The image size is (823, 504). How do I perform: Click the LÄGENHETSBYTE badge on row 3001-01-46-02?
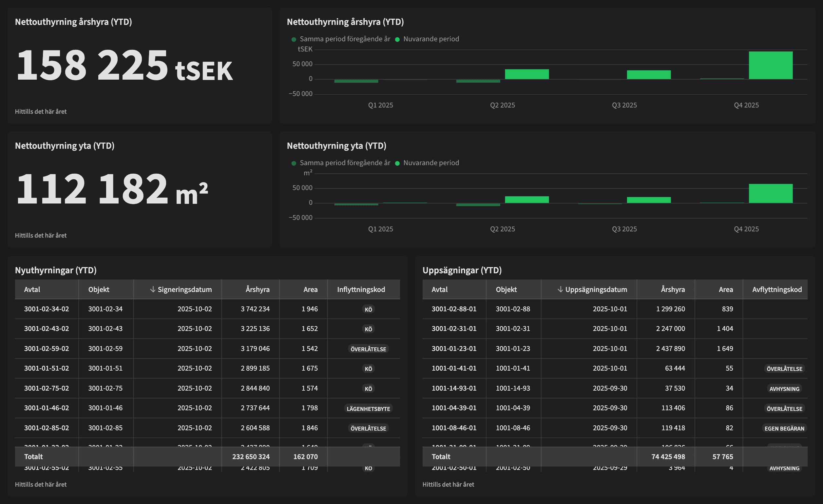(368, 408)
